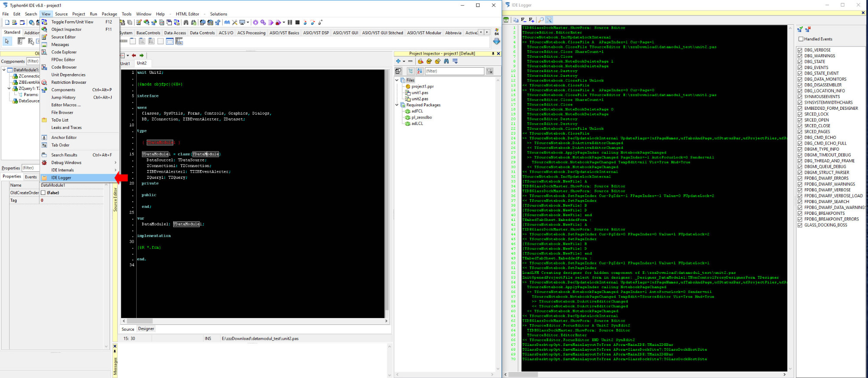Click the purple gear Compile icon
The image size is (868, 378).
[x=256, y=23]
